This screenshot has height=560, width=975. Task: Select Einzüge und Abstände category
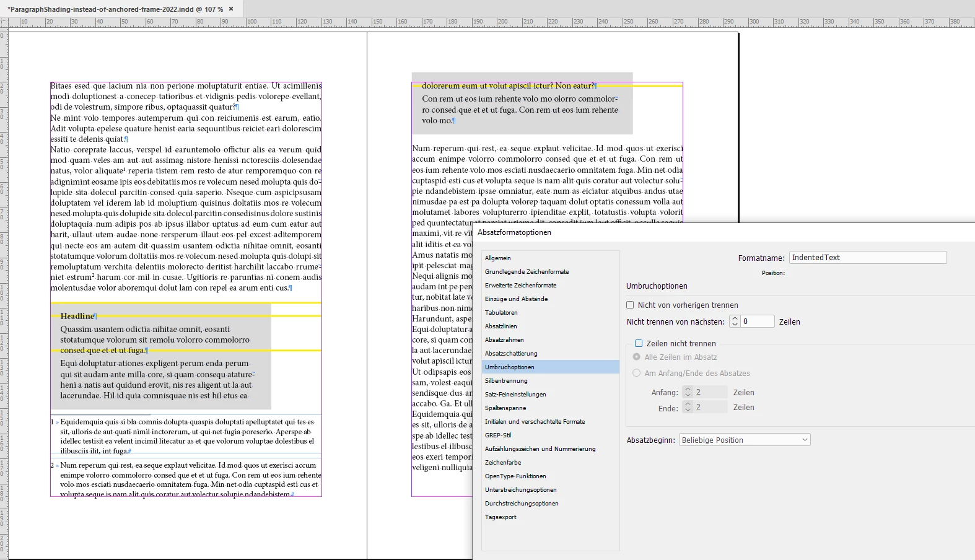click(550, 299)
